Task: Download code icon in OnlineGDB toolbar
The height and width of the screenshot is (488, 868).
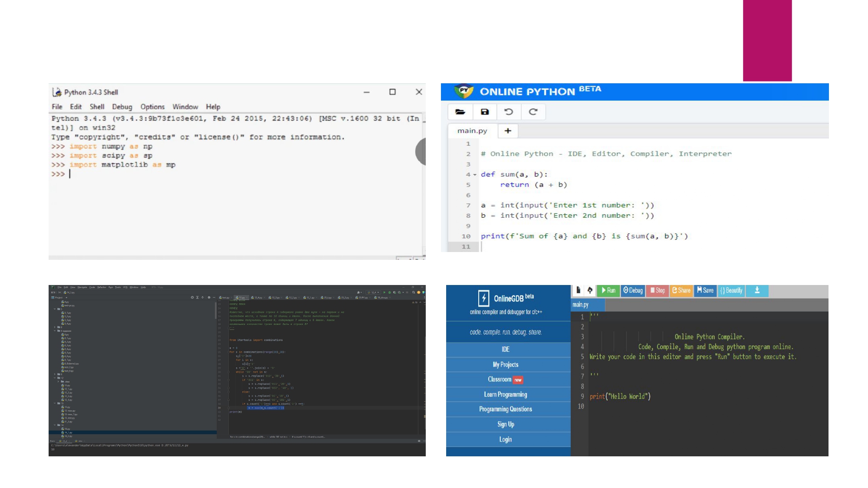Action: (x=757, y=290)
